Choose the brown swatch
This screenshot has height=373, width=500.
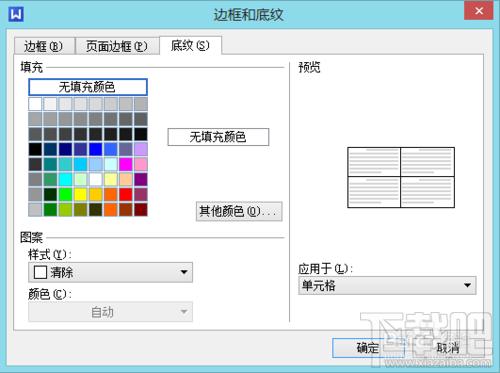[126, 210]
